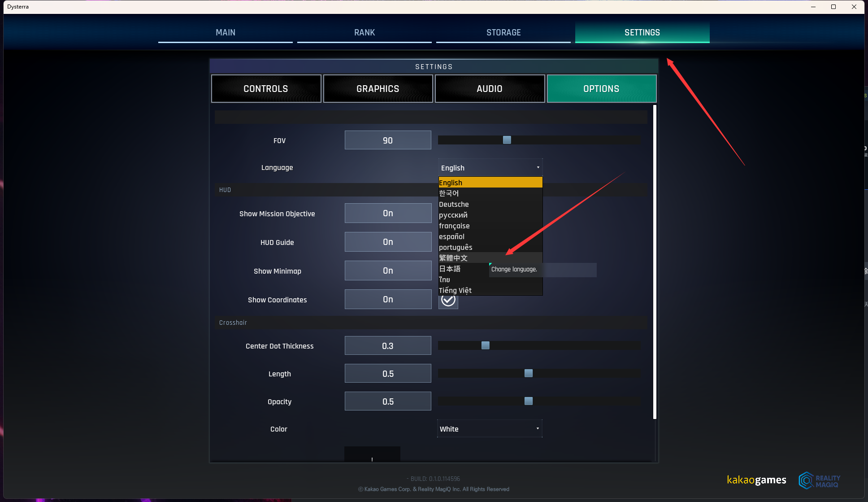Open the RANK tab
The height and width of the screenshot is (502, 868).
click(x=365, y=32)
